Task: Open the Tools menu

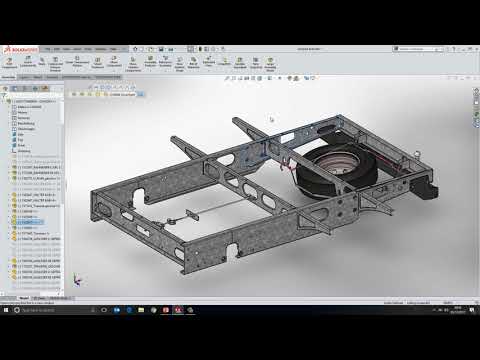Action: pyautogui.click(x=88, y=49)
